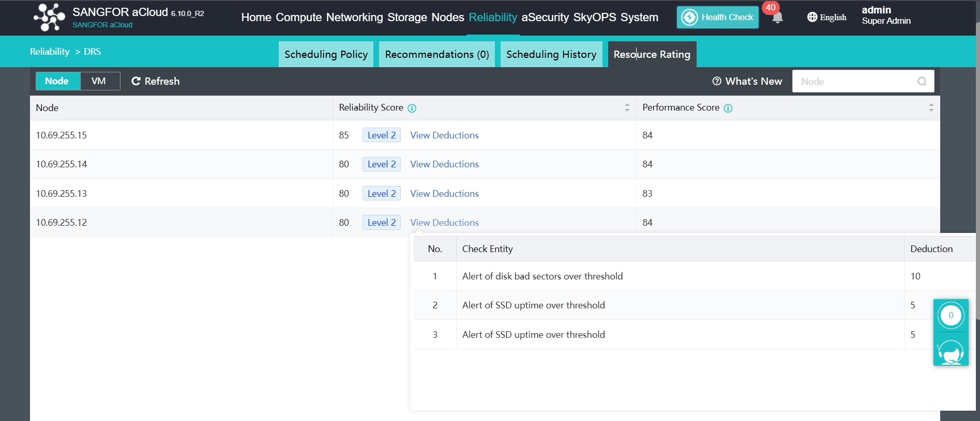Open the aSecurity menu
The height and width of the screenshot is (421, 980).
click(x=545, y=17)
